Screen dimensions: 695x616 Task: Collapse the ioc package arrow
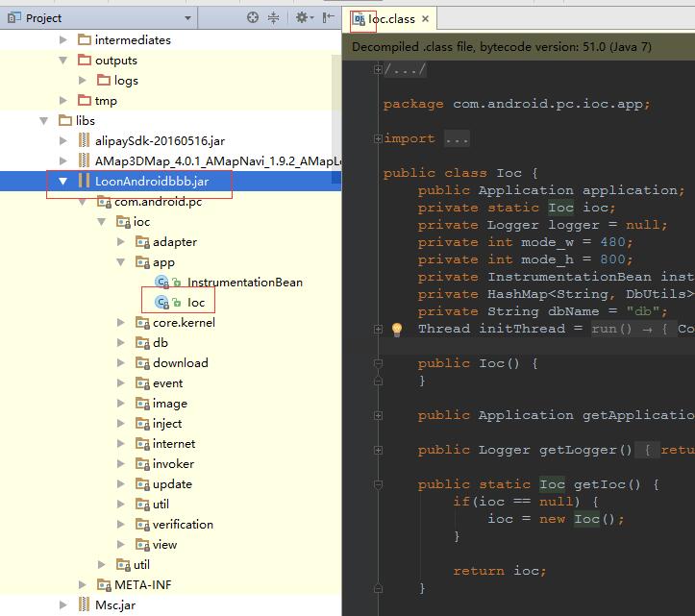point(102,222)
